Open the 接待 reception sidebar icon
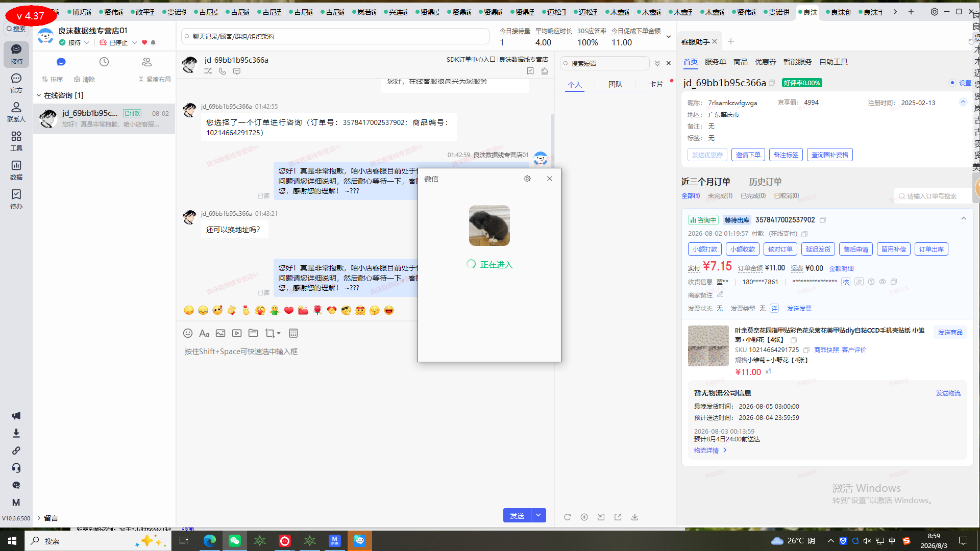Image resolution: width=980 pixels, height=551 pixels. 16,54
